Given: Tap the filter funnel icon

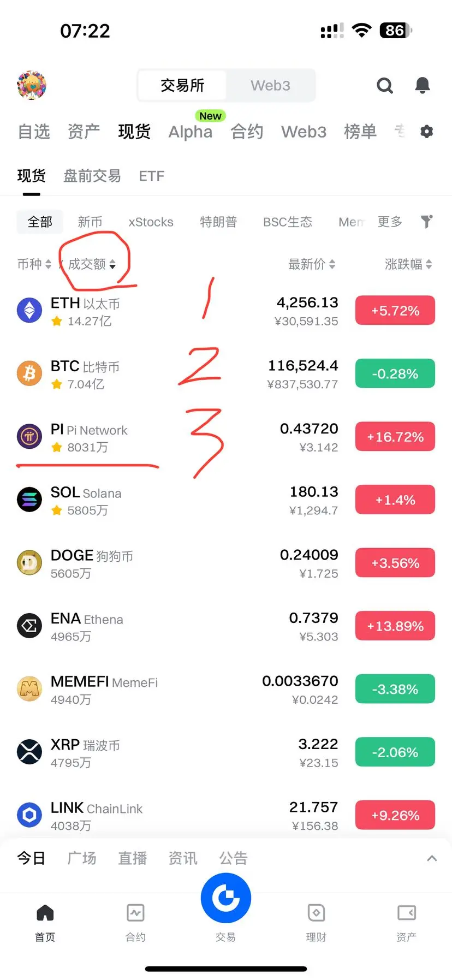Looking at the screenshot, I should 427,222.
